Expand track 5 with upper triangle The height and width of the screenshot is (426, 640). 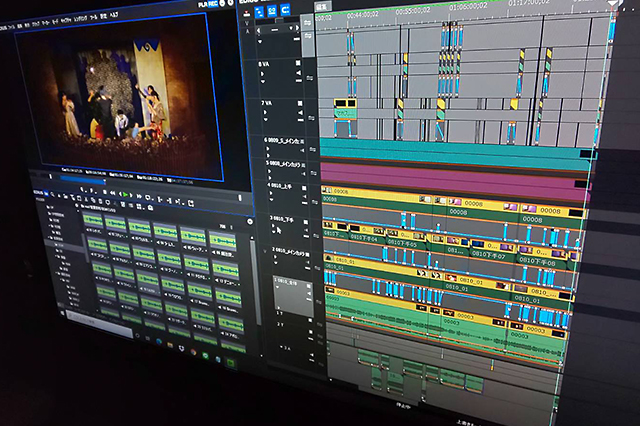[270, 171]
